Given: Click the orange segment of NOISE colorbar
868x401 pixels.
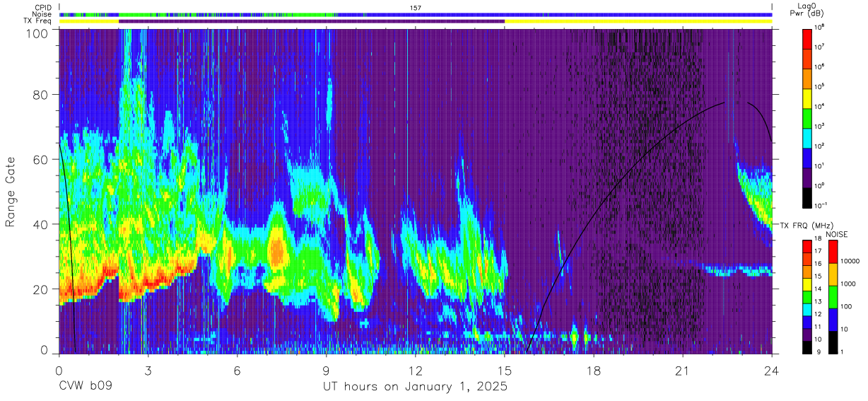Looking at the screenshot, I should [x=833, y=274].
